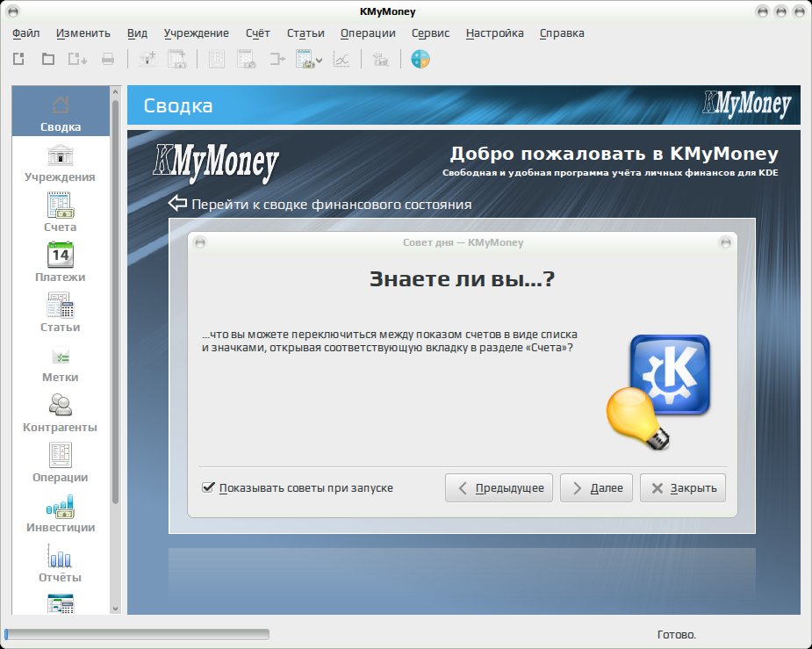Open the Файл menu

[x=25, y=33]
